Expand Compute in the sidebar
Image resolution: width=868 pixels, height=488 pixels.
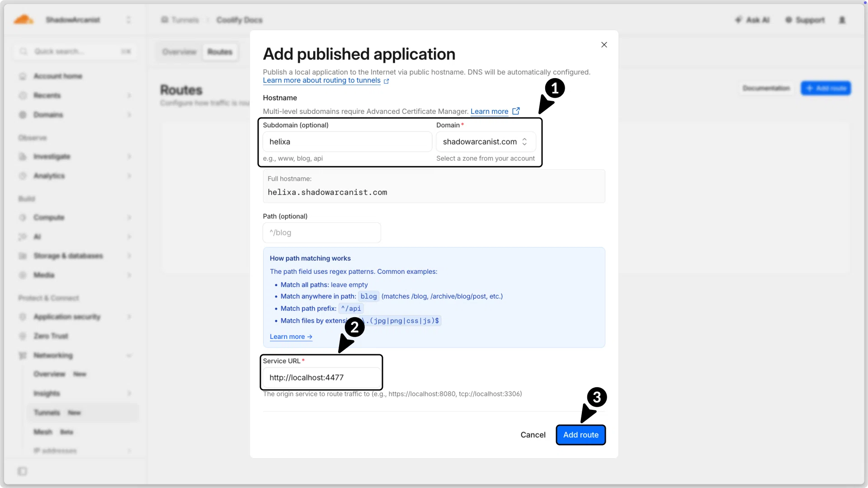(75, 217)
